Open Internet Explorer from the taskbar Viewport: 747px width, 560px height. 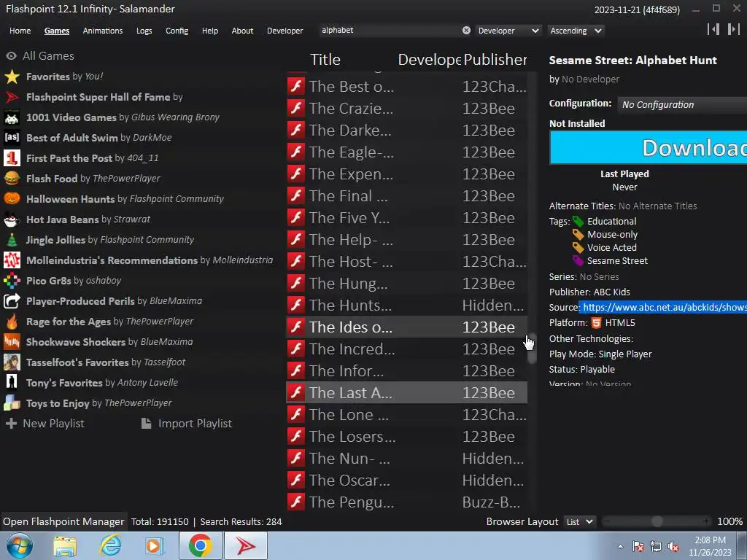click(x=111, y=545)
